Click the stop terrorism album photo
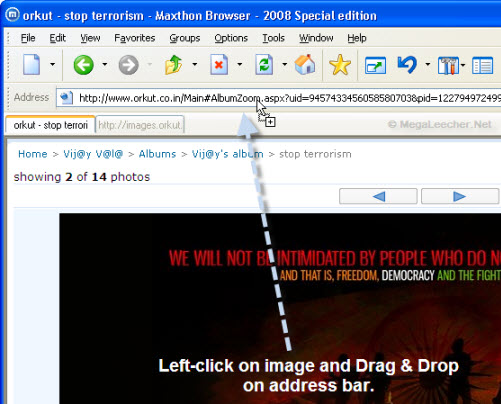This screenshot has height=404, width=501. 280,308
